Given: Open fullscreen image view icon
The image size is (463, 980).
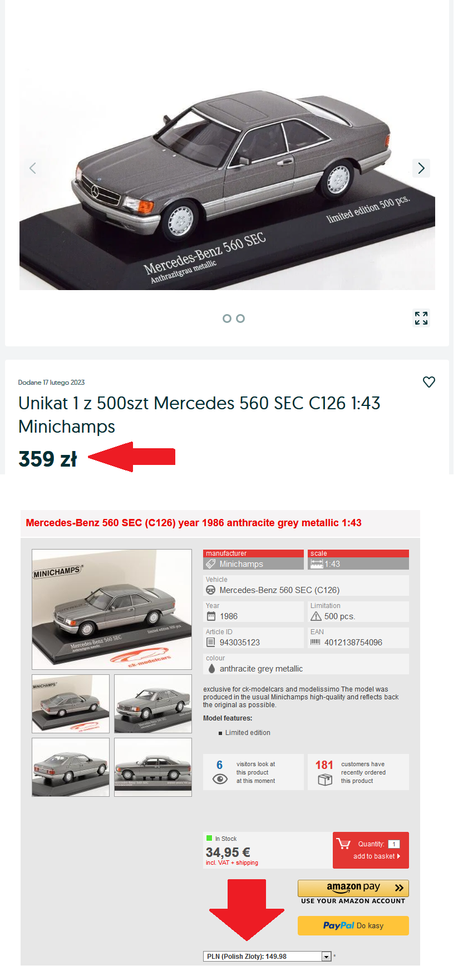Looking at the screenshot, I should coord(421,318).
